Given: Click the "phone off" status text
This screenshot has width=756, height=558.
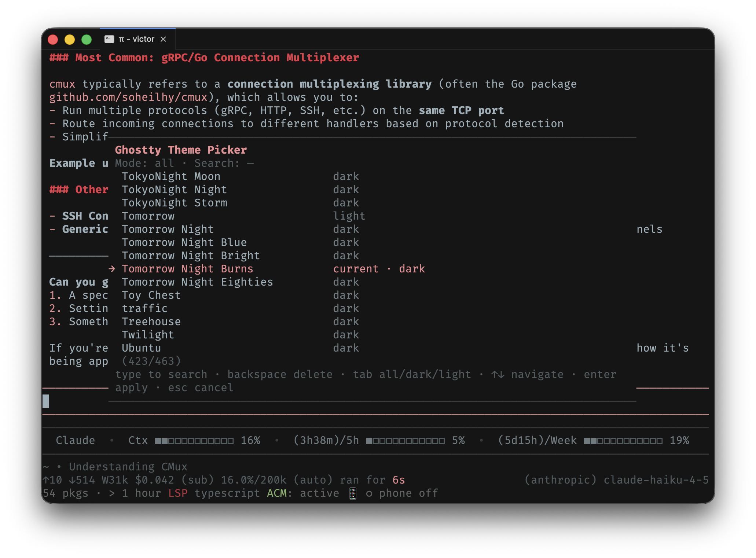Looking at the screenshot, I should point(408,493).
